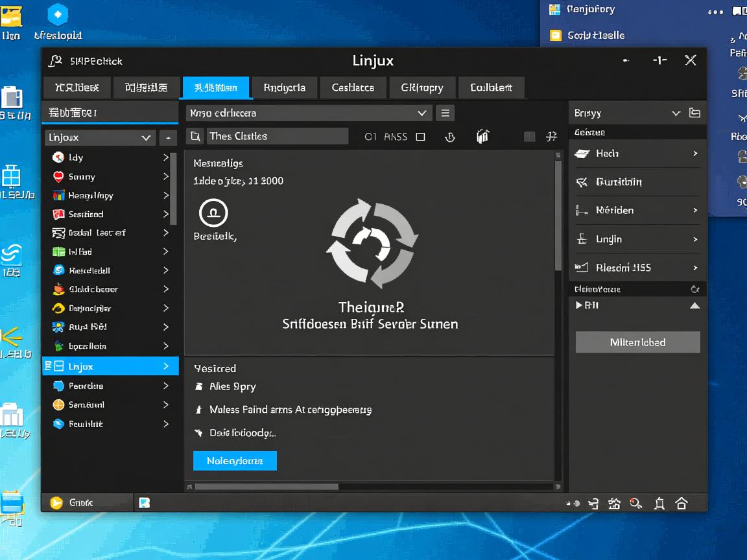Click the magnifier icon in the bottom status bar
The width and height of the screenshot is (747, 560).
point(635,503)
